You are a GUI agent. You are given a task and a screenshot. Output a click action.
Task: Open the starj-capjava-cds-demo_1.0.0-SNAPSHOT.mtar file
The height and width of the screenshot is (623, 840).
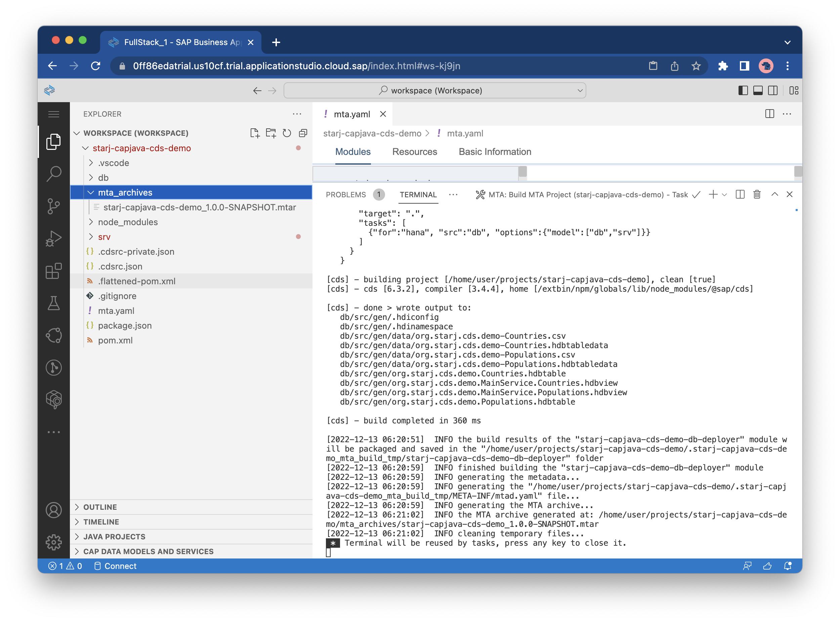tap(199, 207)
